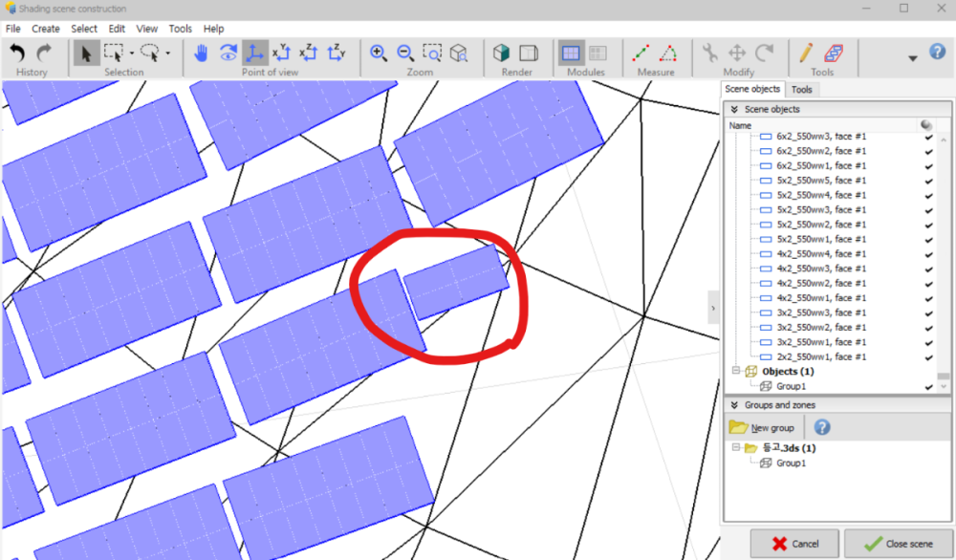Toggle shading checkmark for Group1 object
This screenshot has width=956, height=560.
click(x=928, y=386)
